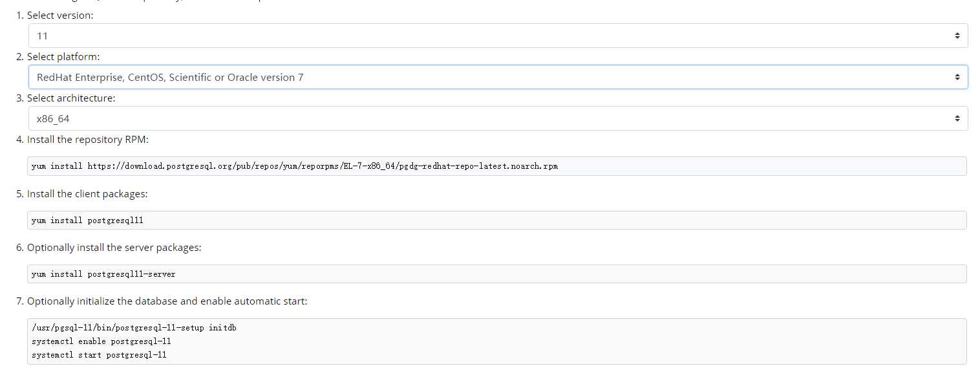Screen dimensions: 980x377
Task: Click the systemctl start postgresql-11 line
Action: point(99,354)
